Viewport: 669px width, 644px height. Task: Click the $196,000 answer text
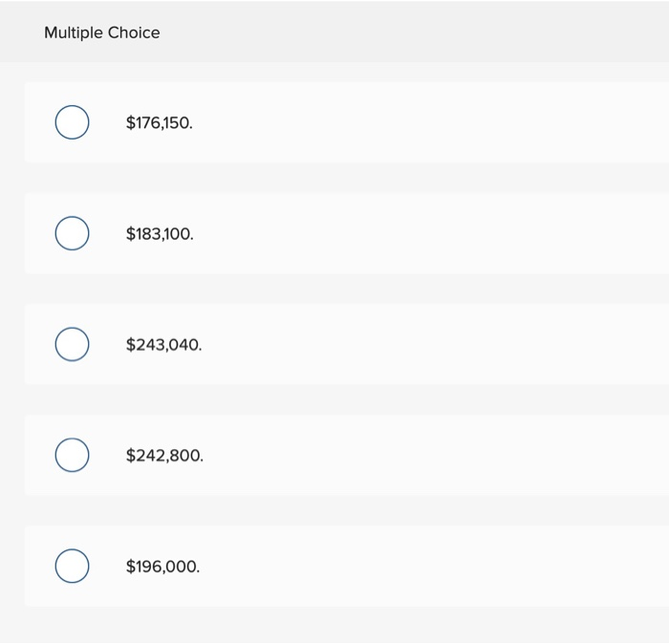[x=162, y=567]
